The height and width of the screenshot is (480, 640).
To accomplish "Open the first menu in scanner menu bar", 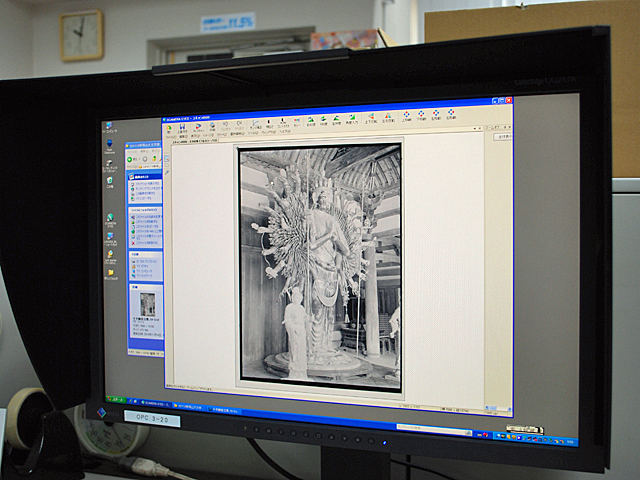I will pos(169,138).
